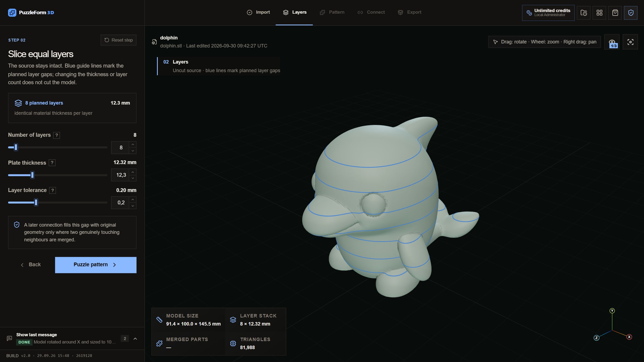Increase layer tolerance with up arrow
Screen dimensions: 644x362
pos(133,200)
